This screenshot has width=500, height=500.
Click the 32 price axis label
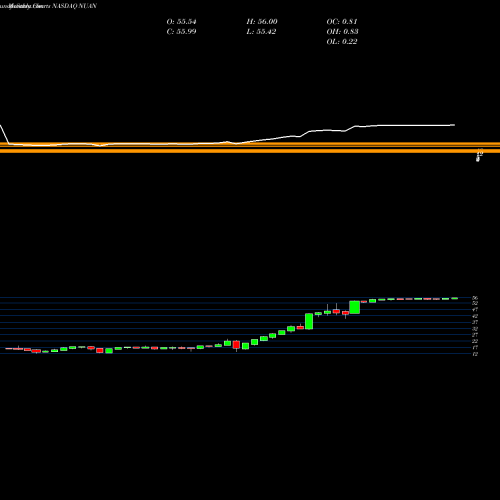coord(476,329)
